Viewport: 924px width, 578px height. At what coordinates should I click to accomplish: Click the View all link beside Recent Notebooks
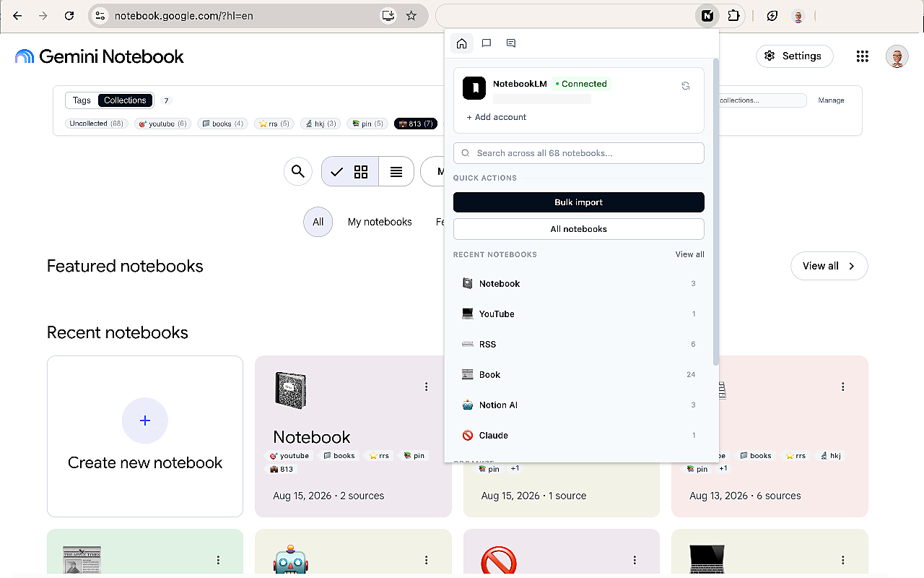click(x=690, y=254)
